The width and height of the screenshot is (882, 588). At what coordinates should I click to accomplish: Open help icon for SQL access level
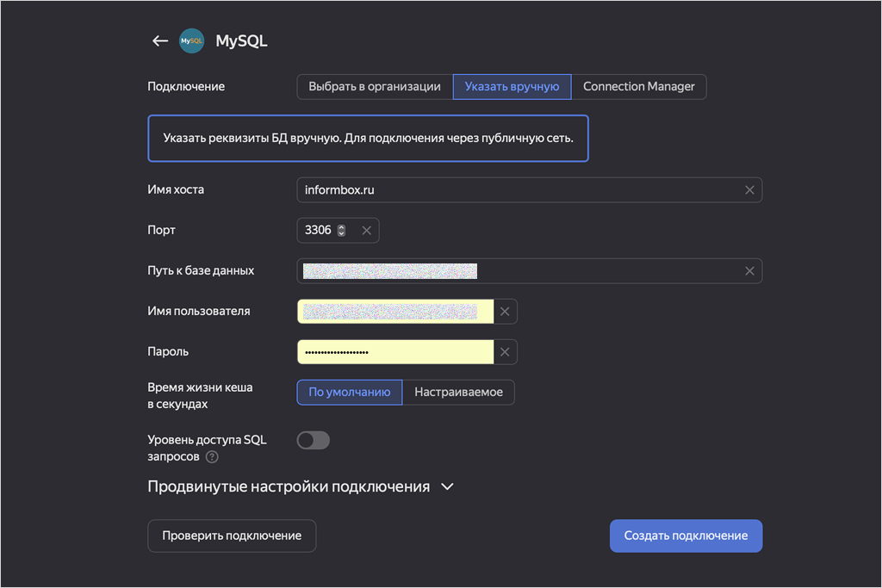tap(212, 457)
